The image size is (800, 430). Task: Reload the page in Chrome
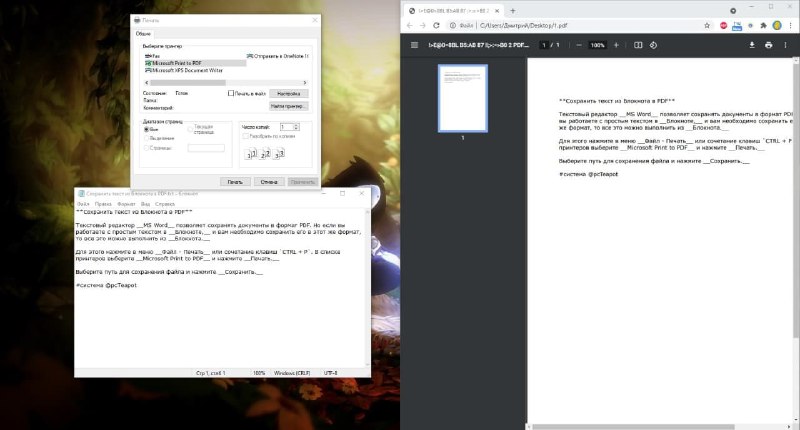436,25
